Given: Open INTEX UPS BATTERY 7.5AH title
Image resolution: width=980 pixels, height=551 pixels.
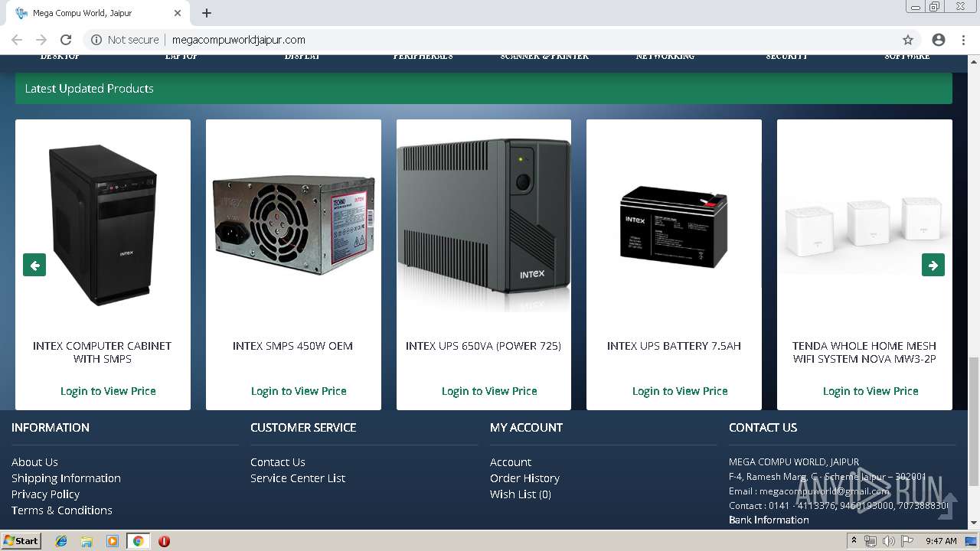Looking at the screenshot, I should (x=674, y=346).
